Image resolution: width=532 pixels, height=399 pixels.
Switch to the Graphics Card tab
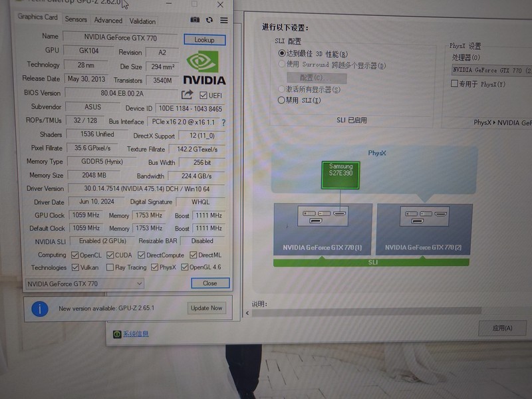tap(37, 17)
